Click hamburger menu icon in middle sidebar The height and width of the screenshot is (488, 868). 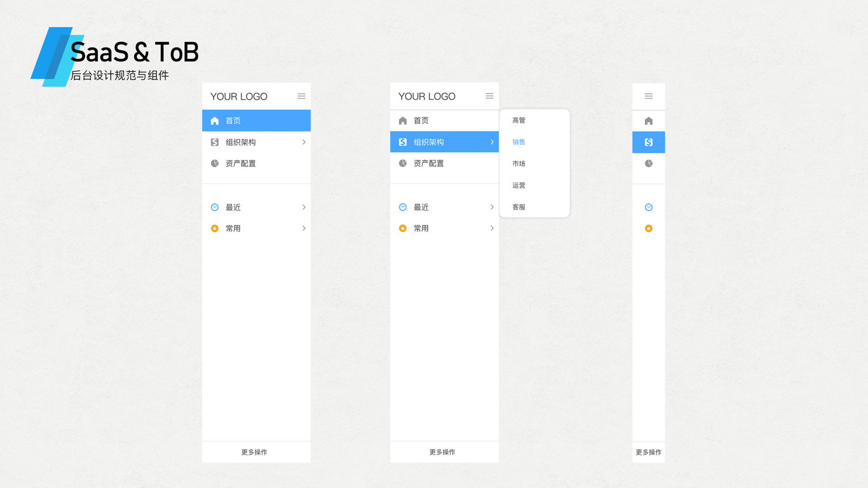click(x=489, y=96)
